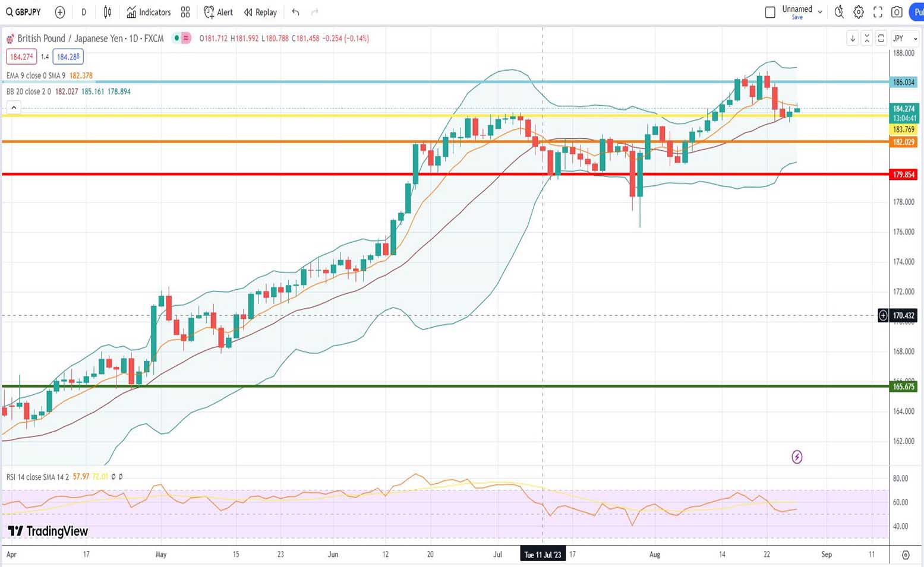924x567 pixels.
Task: Click the Alert button
Action: click(x=218, y=12)
